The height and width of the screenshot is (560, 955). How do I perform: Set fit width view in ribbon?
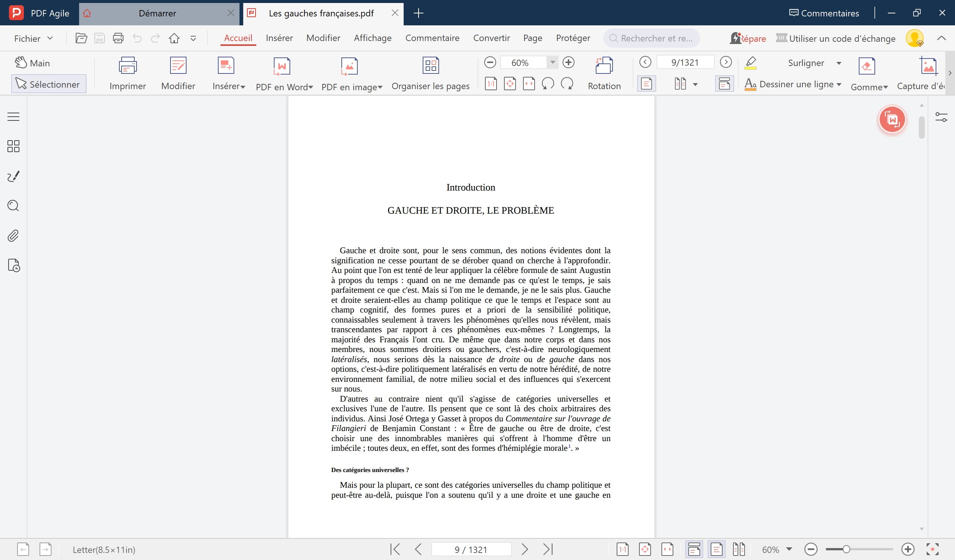click(529, 84)
